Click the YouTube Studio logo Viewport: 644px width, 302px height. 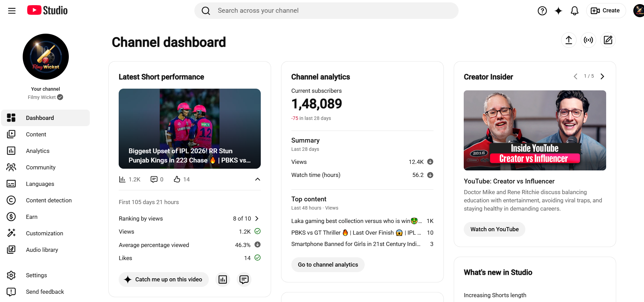[47, 10]
